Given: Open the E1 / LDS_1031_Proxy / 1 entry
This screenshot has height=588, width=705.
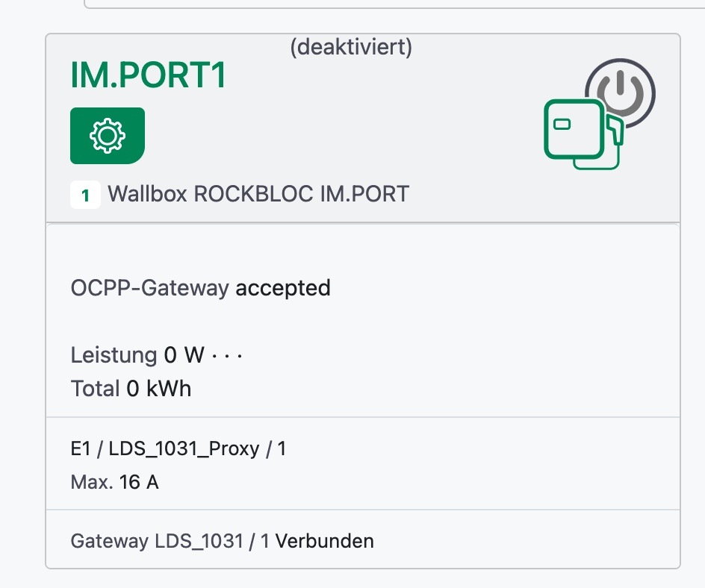Looking at the screenshot, I should point(178,449).
